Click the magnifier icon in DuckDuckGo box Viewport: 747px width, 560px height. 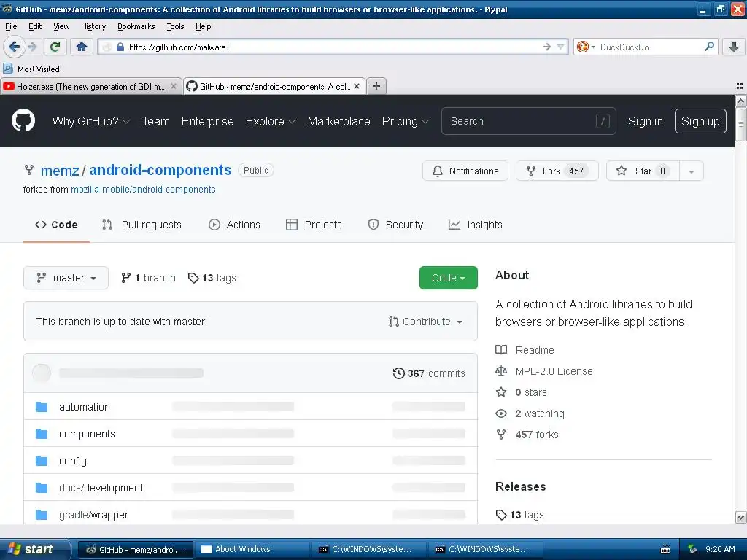pos(709,46)
